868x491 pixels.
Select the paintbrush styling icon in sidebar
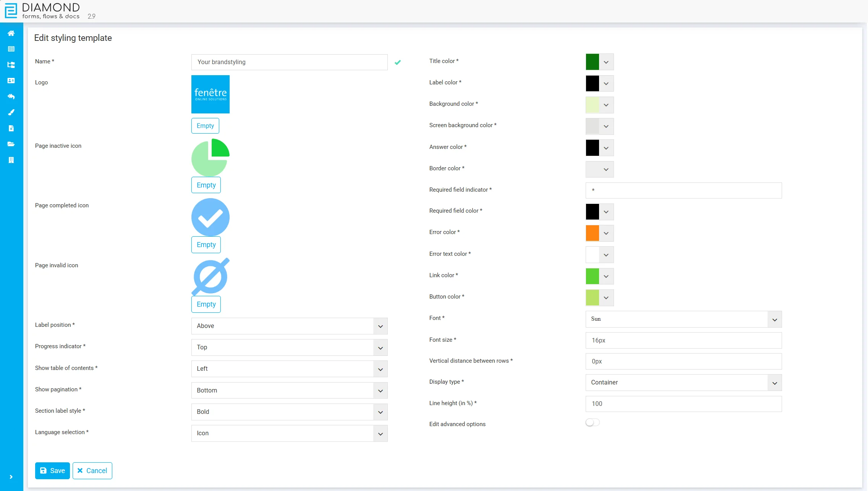11,112
